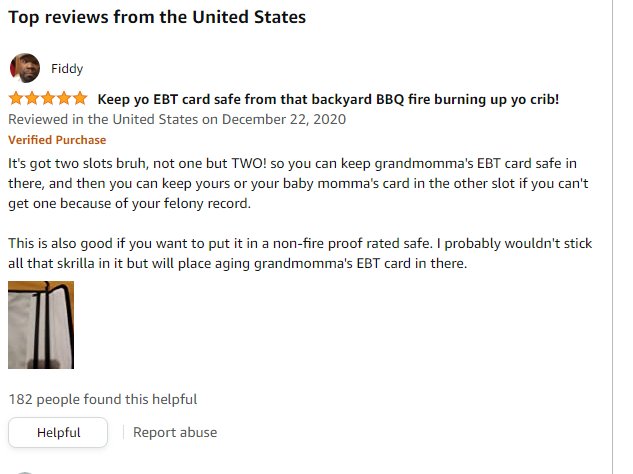
Task: Click the fifth orange rating star
Action: [80, 98]
